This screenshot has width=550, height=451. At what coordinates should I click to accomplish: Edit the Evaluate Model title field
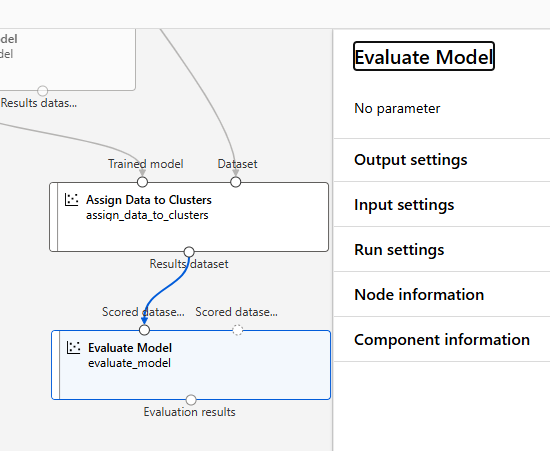(424, 56)
